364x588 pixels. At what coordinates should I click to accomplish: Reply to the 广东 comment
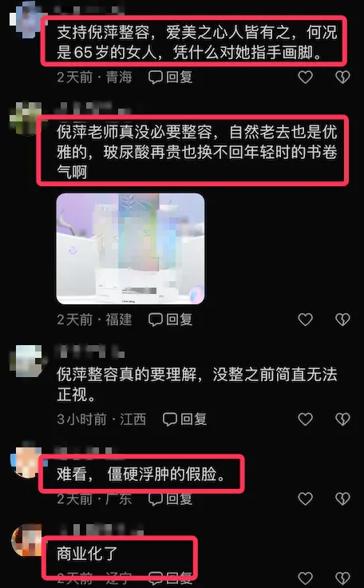[x=171, y=499]
